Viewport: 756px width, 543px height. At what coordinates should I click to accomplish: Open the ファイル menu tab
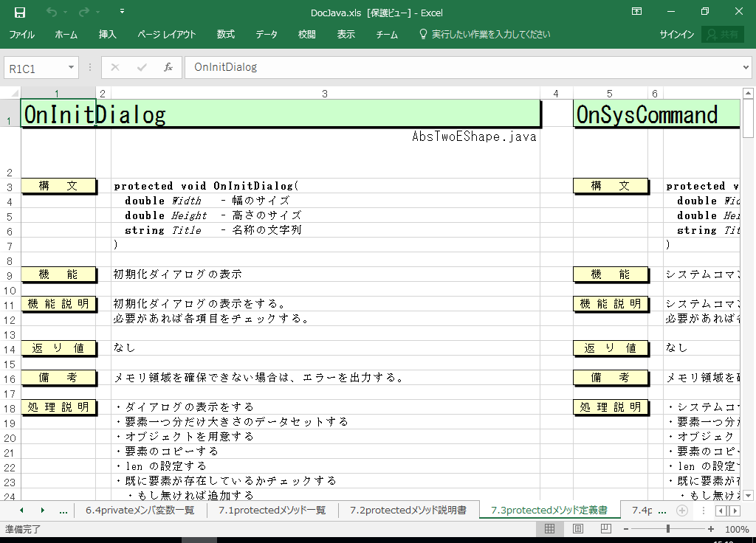pyautogui.click(x=21, y=35)
